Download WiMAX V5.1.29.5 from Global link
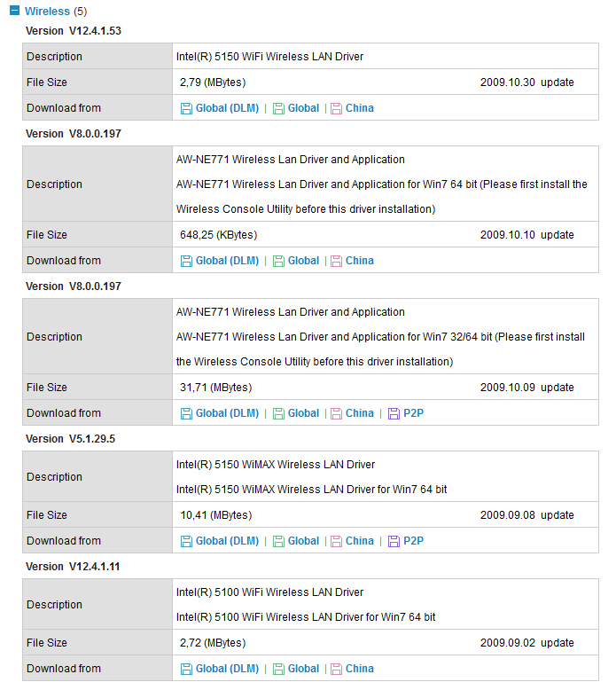This screenshot has height=690, width=616. (x=303, y=541)
